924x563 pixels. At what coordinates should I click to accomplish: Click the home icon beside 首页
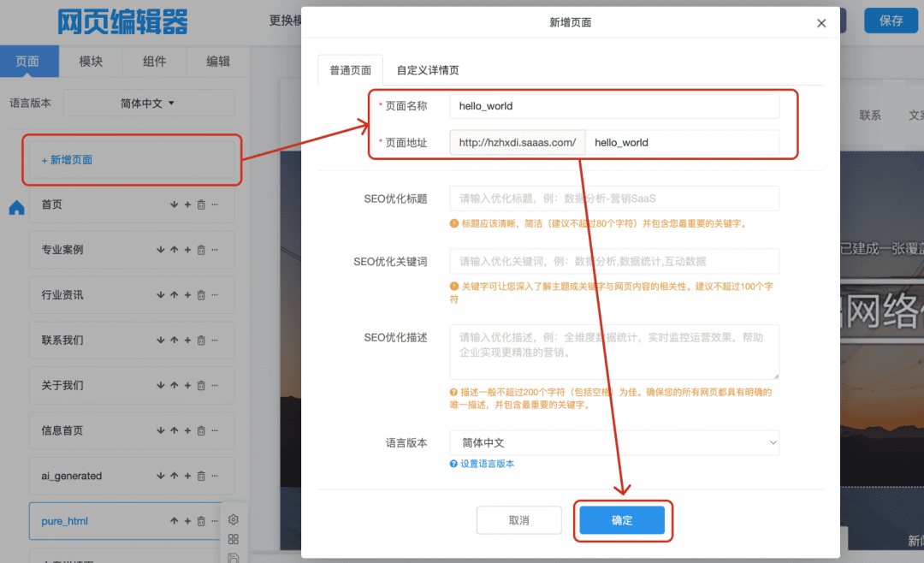[16, 208]
